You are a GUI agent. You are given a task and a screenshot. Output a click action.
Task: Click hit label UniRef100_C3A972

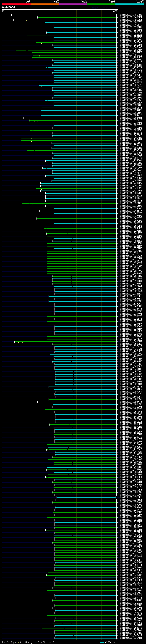click(131, 316)
